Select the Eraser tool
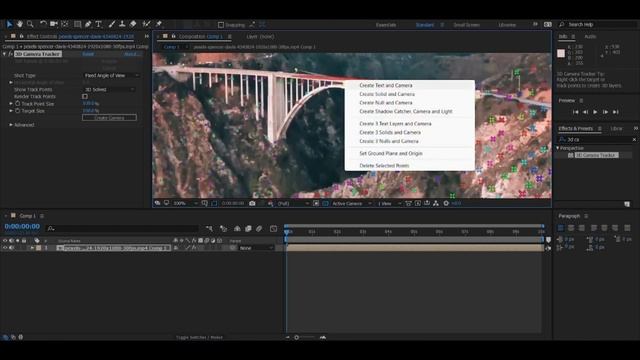The image size is (640, 360). 133,24
